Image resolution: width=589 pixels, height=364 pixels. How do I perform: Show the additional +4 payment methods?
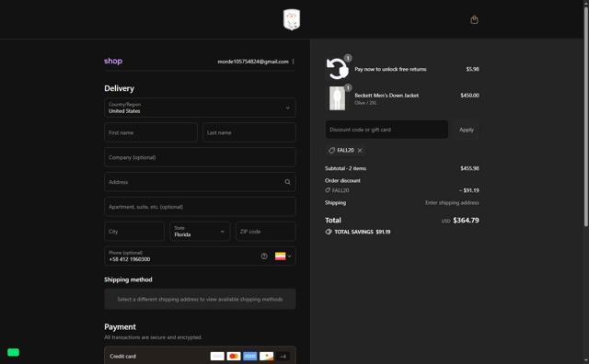click(x=283, y=356)
